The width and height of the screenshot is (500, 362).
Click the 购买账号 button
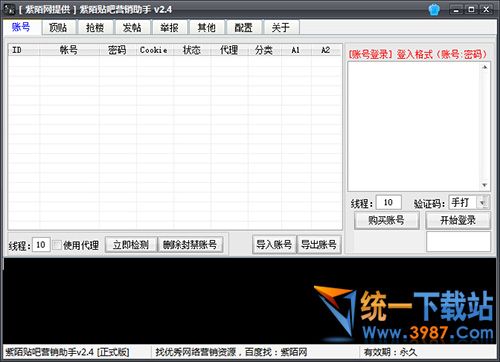[x=386, y=220]
